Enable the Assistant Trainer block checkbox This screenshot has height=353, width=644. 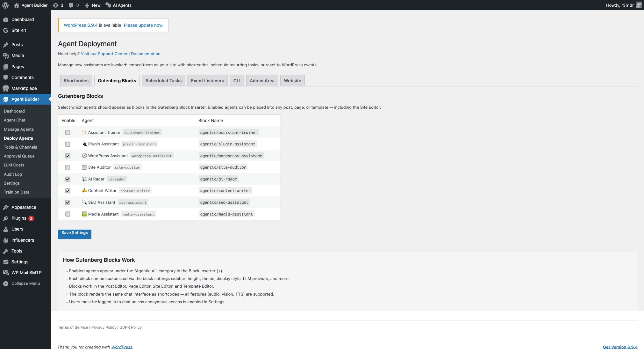[x=68, y=132]
